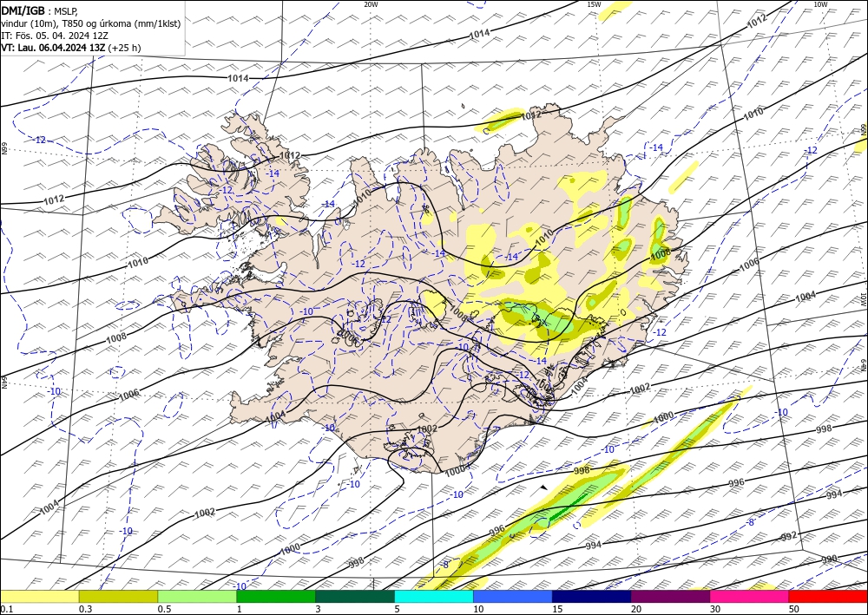The height and width of the screenshot is (615, 868).
Task: Click the 'DMI/IGB : MSLP,' title text
Action: [x=41, y=10]
